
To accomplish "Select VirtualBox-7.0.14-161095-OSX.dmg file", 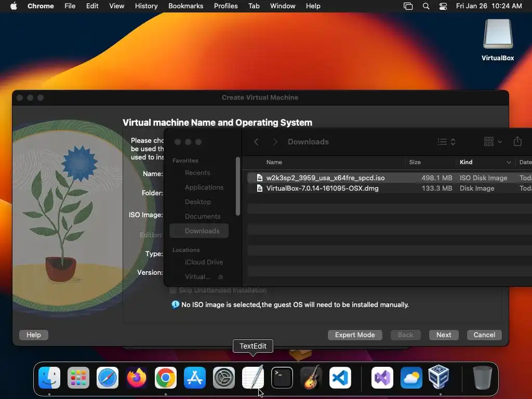I will (x=390, y=188).
